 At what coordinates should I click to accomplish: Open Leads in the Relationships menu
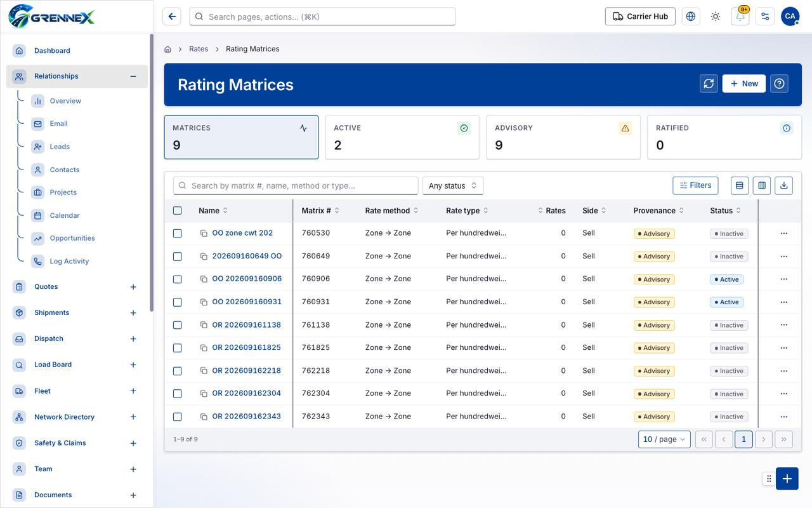(x=60, y=147)
